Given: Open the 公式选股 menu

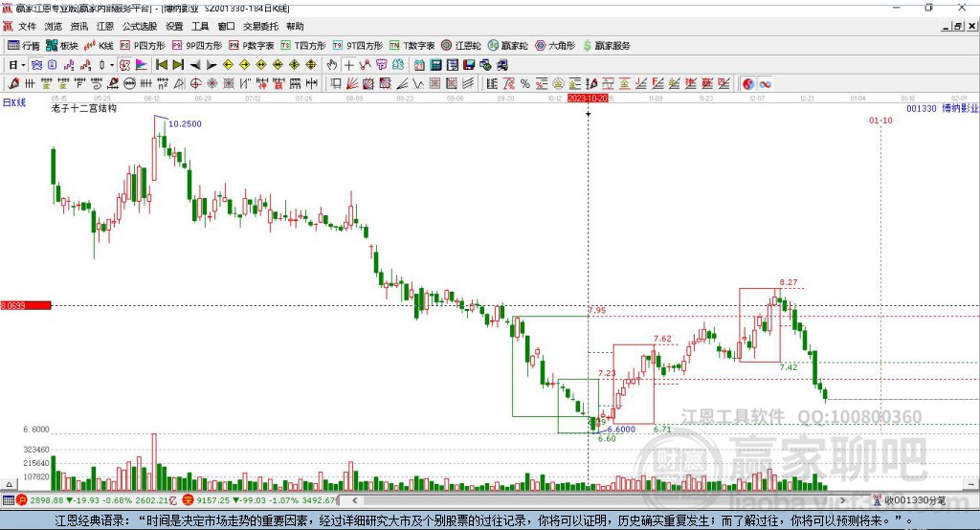Looking at the screenshot, I should (140, 26).
